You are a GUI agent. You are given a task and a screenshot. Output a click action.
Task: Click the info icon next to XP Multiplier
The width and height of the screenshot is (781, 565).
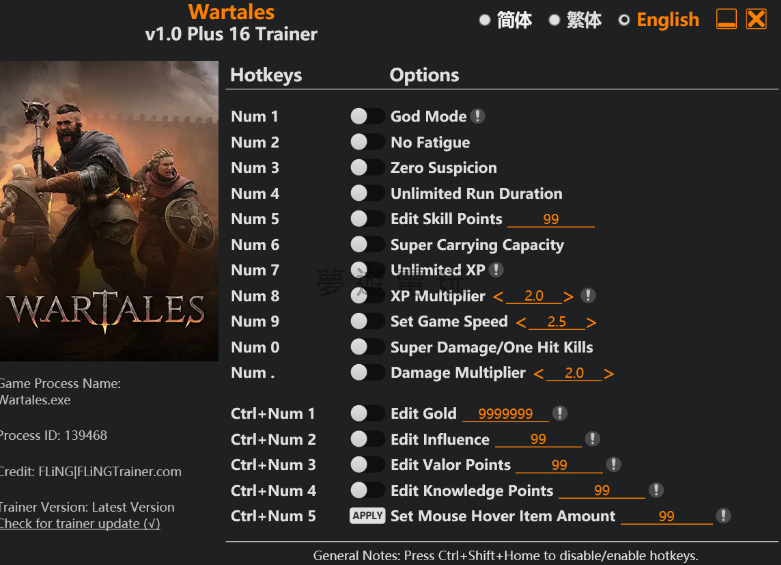click(x=588, y=296)
